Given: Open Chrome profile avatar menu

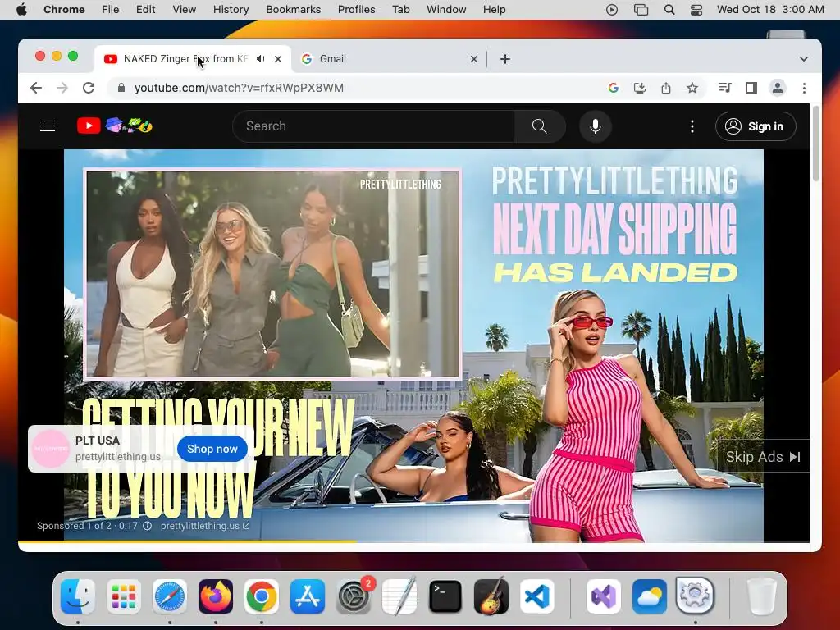Looking at the screenshot, I should [778, 88].
